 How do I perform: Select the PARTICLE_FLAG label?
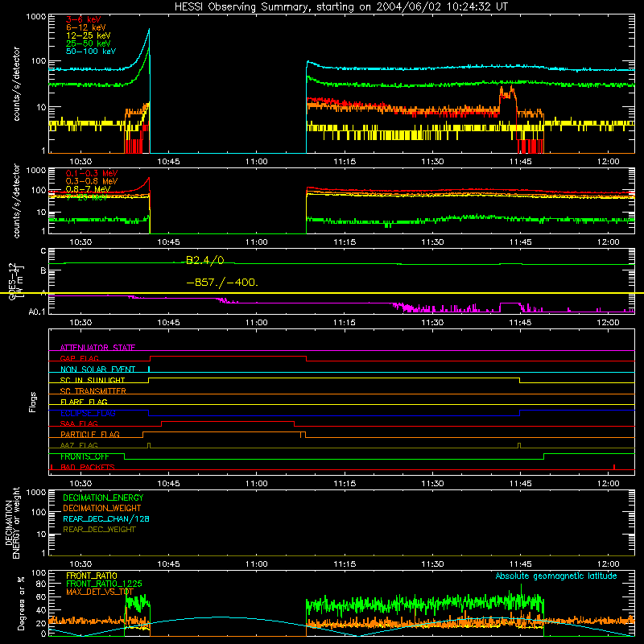tap(90, 434)
